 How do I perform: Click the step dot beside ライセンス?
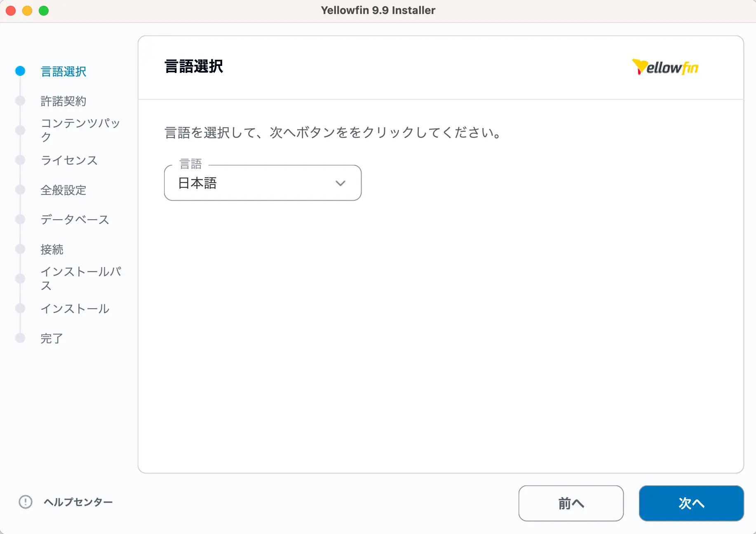pos(20,160)
